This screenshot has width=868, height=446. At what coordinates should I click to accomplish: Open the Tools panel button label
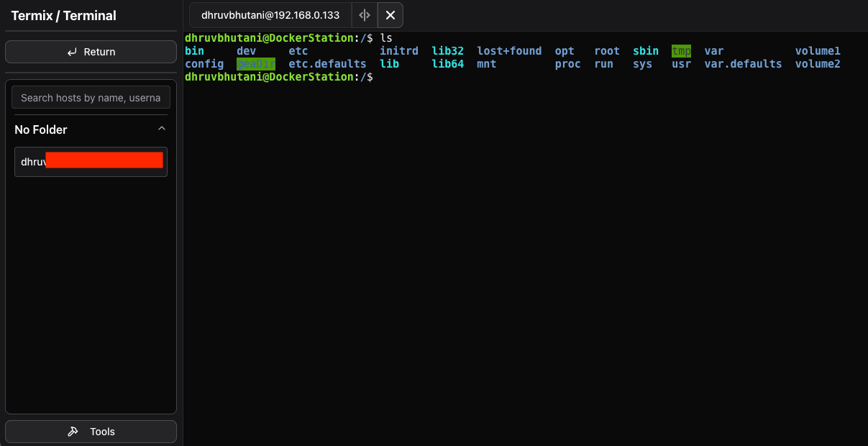point(102,432)
